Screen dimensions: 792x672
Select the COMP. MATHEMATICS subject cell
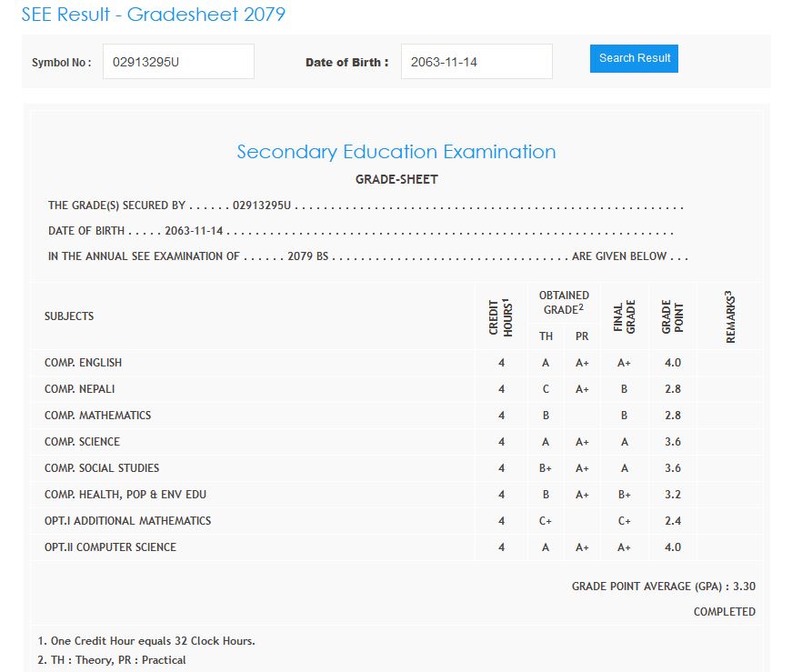point(97,416)
